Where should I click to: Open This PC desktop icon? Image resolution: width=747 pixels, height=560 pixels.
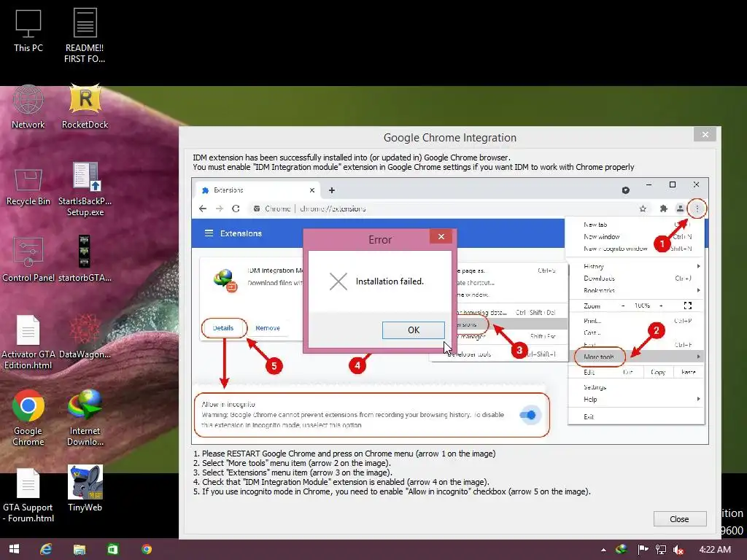[28, 31]
